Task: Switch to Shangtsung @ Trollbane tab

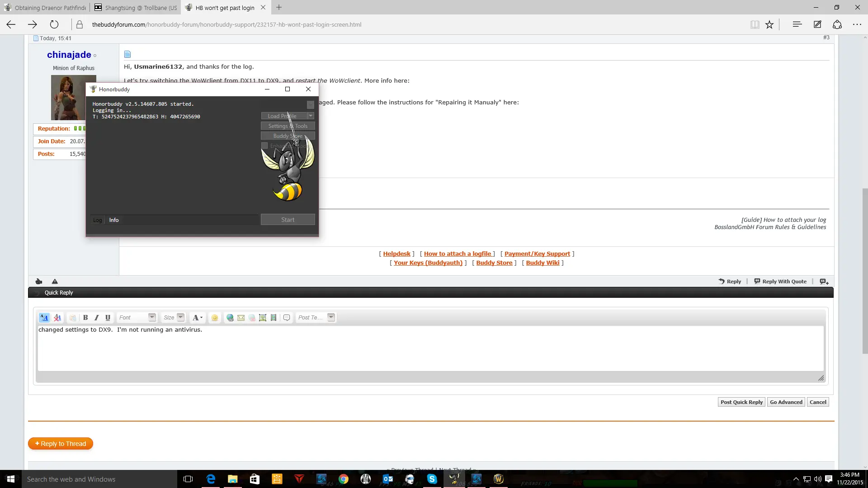Action: click(x=135, y=8)
